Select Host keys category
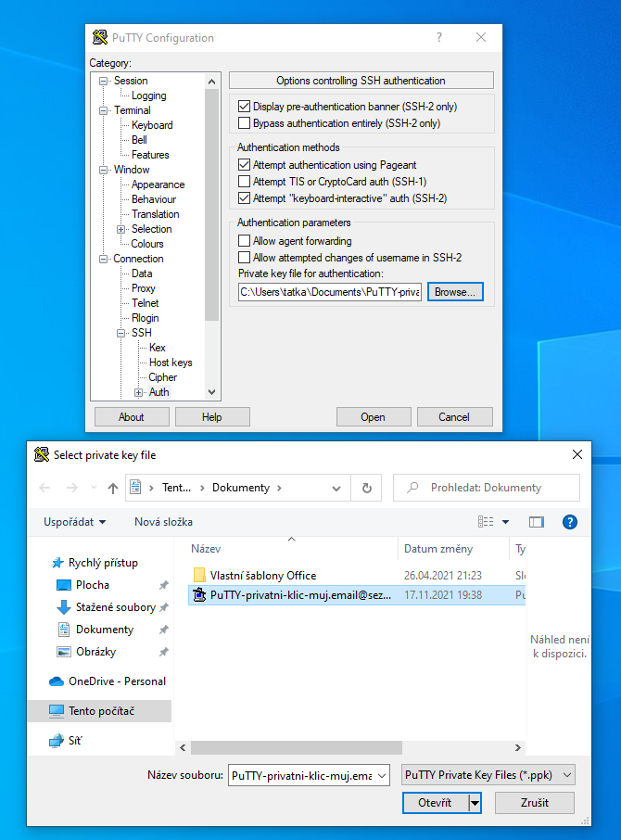Image resolution: width=621 pixels, height=840 pixels. tap(171, 363)
